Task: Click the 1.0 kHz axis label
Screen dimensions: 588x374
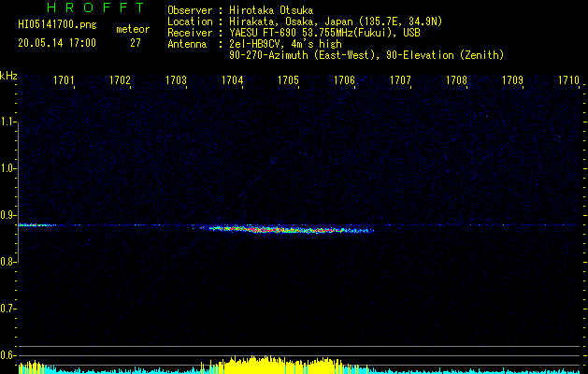Action: click(7, 168)
